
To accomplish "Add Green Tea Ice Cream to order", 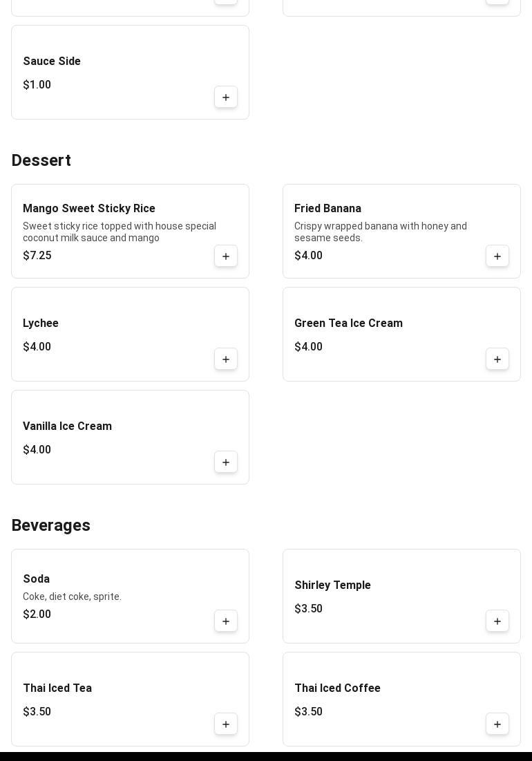I will [x=497, y=359].
